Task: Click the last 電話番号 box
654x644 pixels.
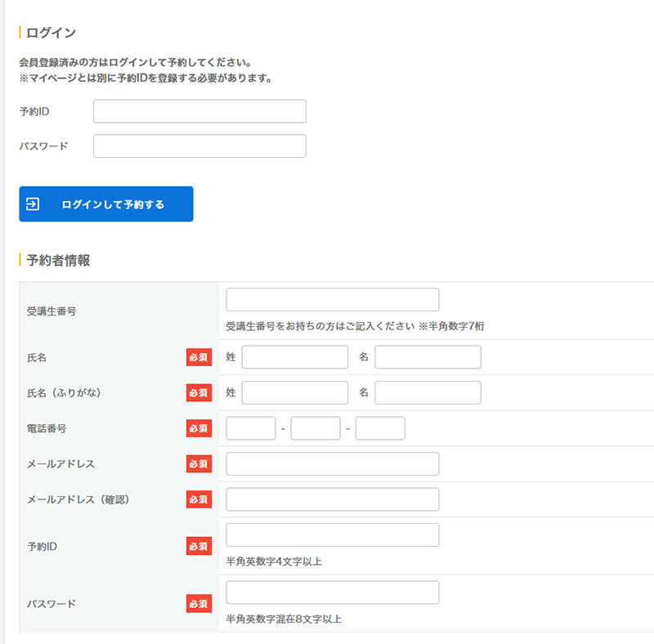Action: point(380,428)
